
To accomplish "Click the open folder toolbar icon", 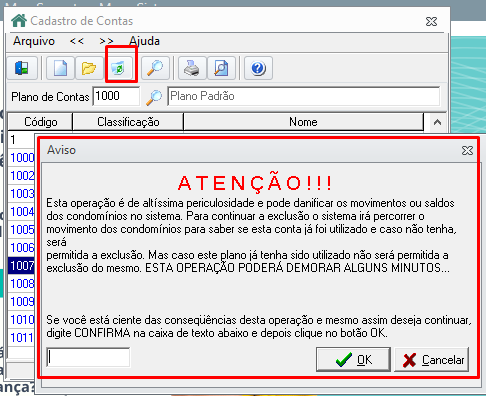I will coord(89,68).
